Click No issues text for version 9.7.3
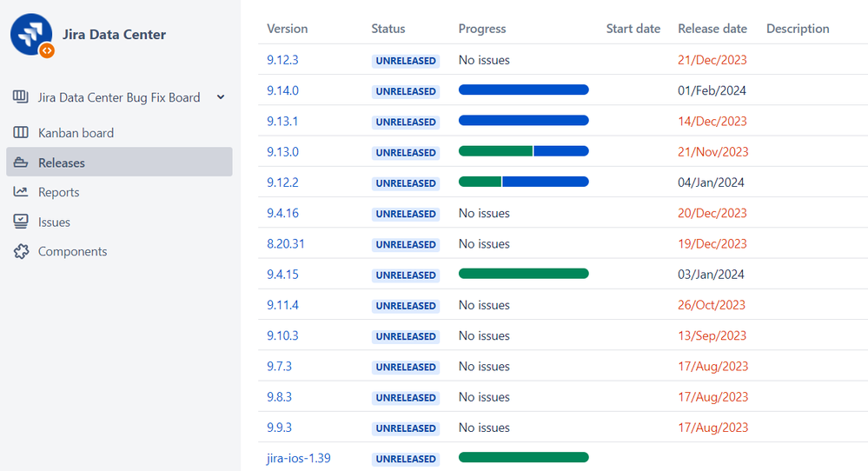The width and height of the screenshot is (868, 471). point(484,366)
